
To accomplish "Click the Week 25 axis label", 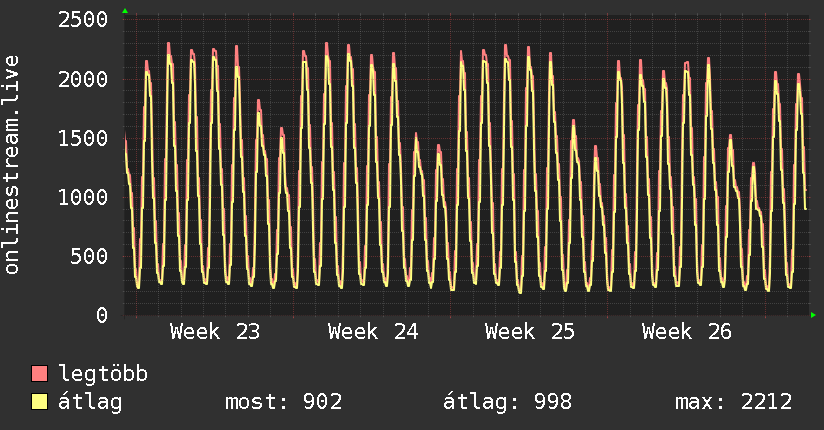I will (530, 332).
